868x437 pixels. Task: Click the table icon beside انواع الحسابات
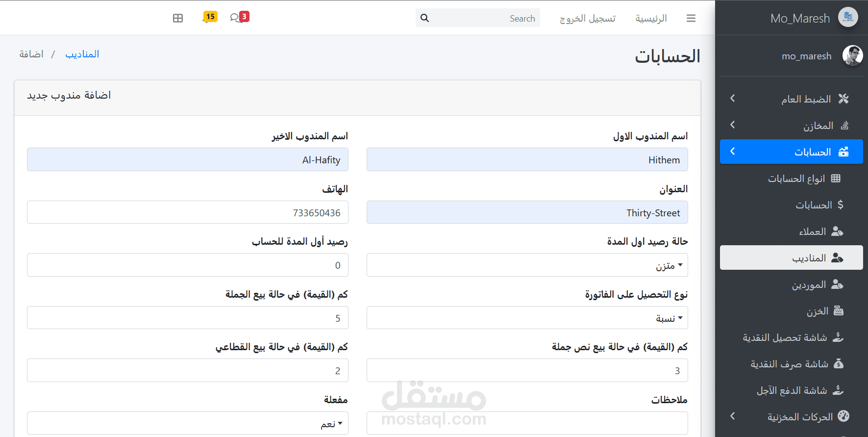pyautogui.click(x=836, y=179)
